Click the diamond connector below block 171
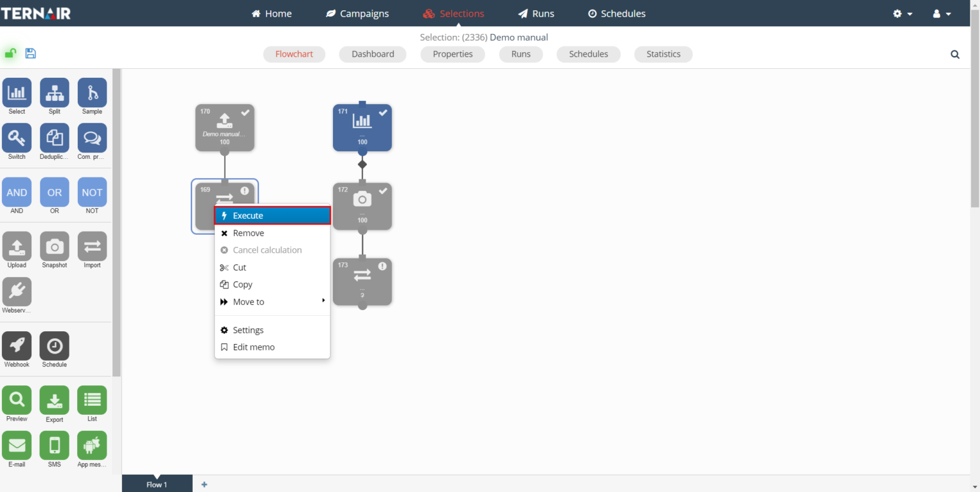The width and height of the screenshot is (980, 492). [x=362, y=165]
